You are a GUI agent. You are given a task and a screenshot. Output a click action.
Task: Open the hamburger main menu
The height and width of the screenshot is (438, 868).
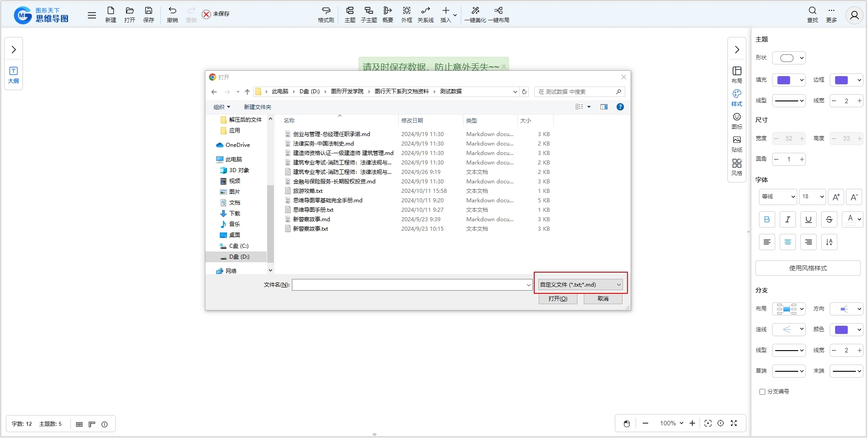tap(92, 15)
